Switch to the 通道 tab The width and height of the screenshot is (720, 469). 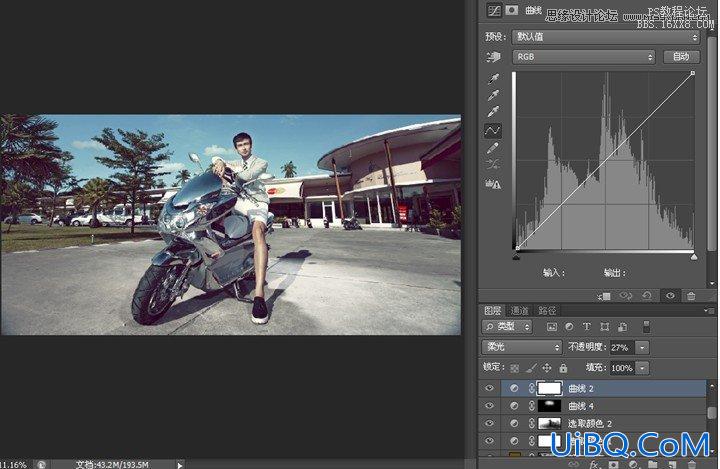tap(520, 311)
